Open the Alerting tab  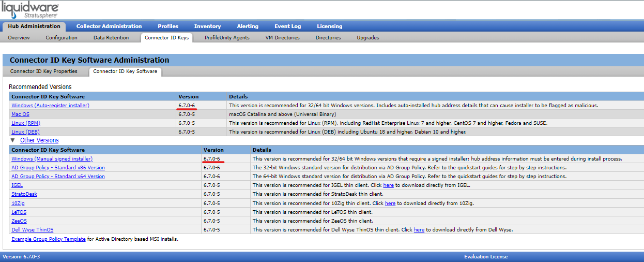[x=248, y=26]
